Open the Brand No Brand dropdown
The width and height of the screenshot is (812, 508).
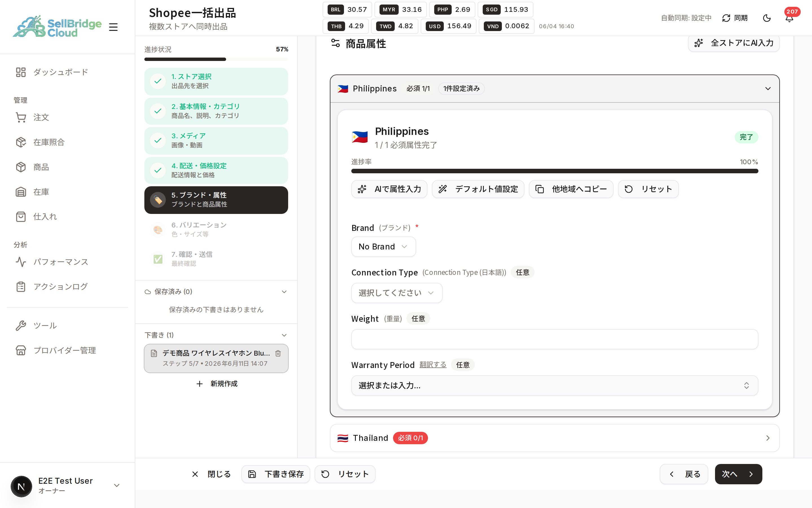pos(383,247)
